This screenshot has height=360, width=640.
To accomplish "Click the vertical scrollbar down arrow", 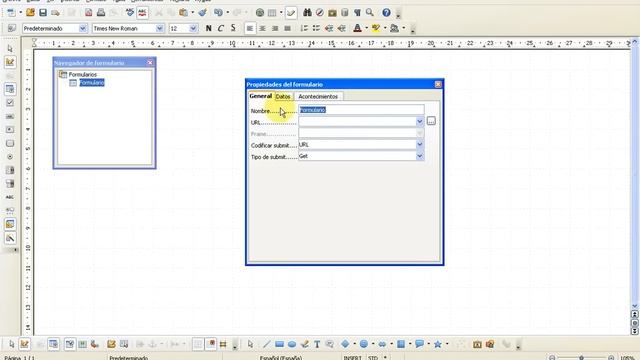I will coord(635,306).
